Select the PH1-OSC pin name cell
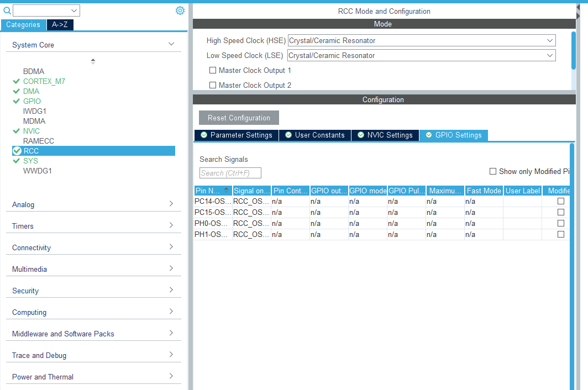 click(213, 234)
